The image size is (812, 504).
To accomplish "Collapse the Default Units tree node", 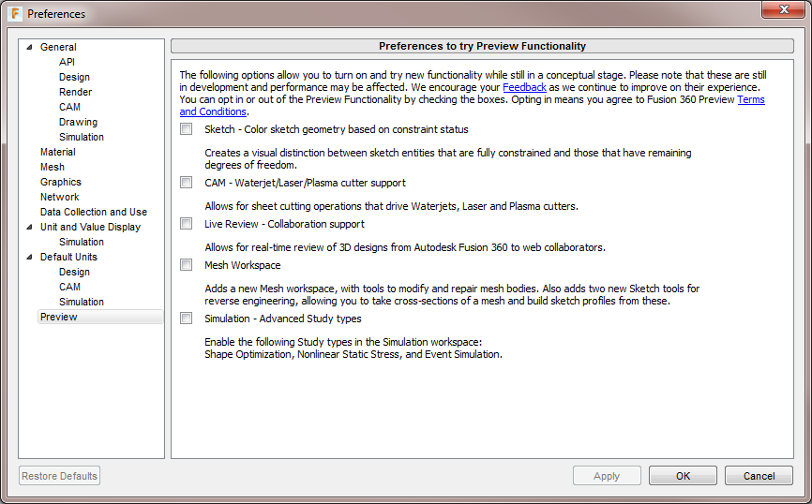I will pos(29,257).
